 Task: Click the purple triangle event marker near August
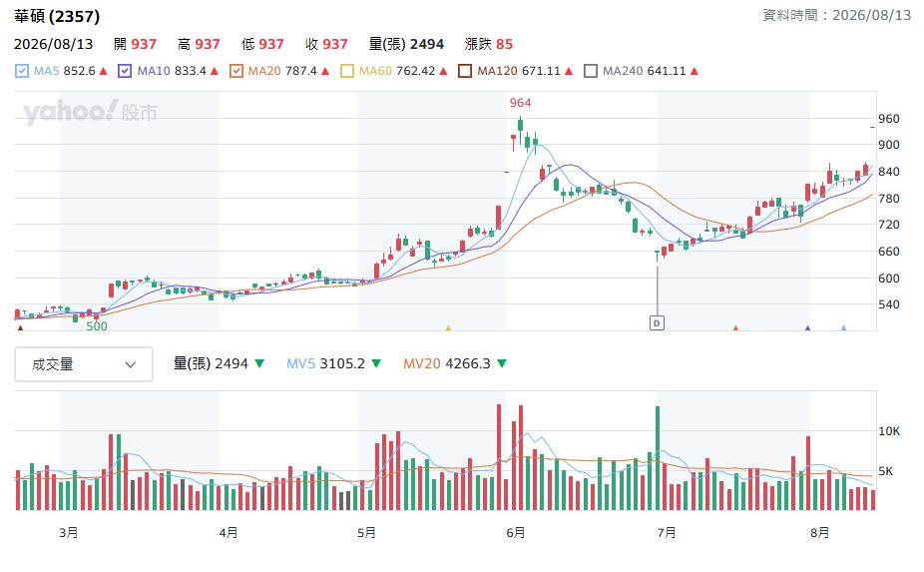pyautogui.click(x=807, y=327)
